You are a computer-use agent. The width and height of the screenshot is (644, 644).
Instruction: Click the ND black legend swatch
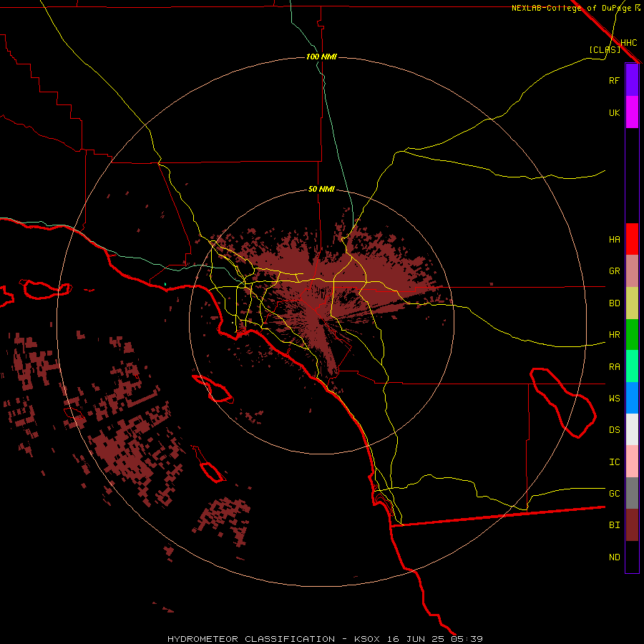pyautogui.click(x=632, y=557)
